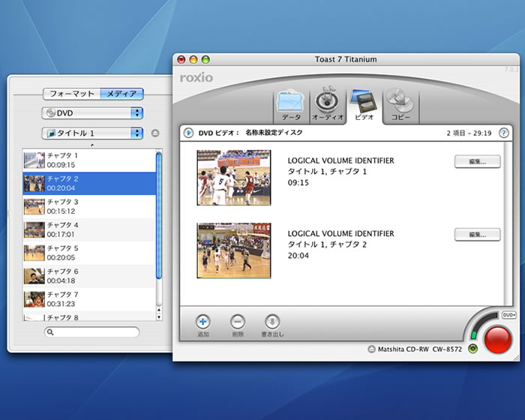
Task: Click 編集 button for チャプタ 1
Action: [x=477, y=161]
